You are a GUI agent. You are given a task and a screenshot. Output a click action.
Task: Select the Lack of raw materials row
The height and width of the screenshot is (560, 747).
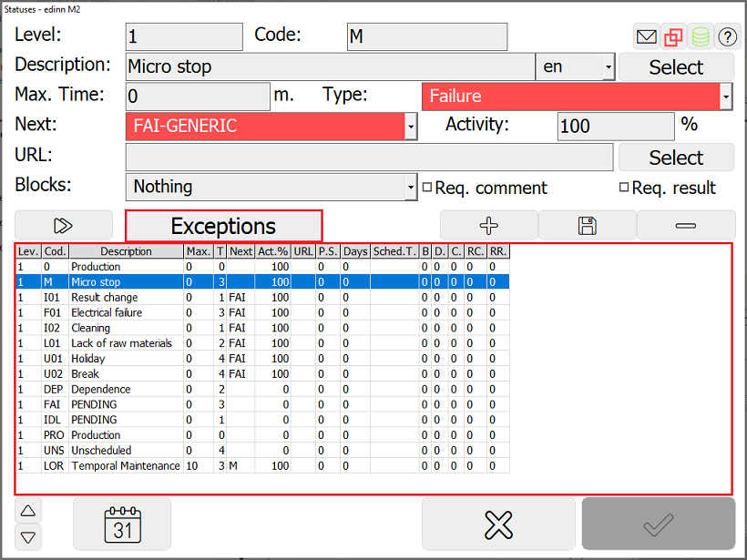262,343
